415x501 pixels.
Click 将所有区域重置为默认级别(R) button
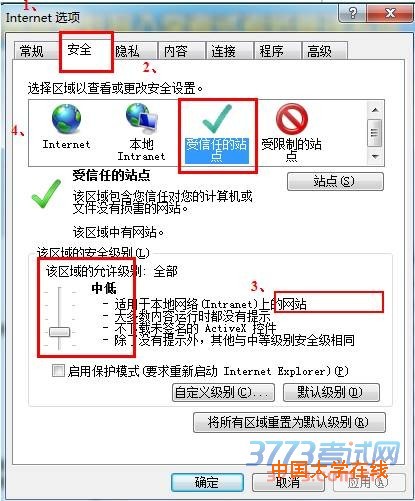click(x=289, y=422)
